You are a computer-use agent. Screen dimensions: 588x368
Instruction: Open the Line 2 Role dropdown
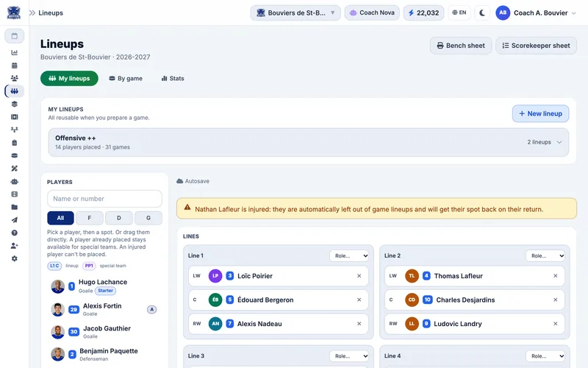point(545,255)
